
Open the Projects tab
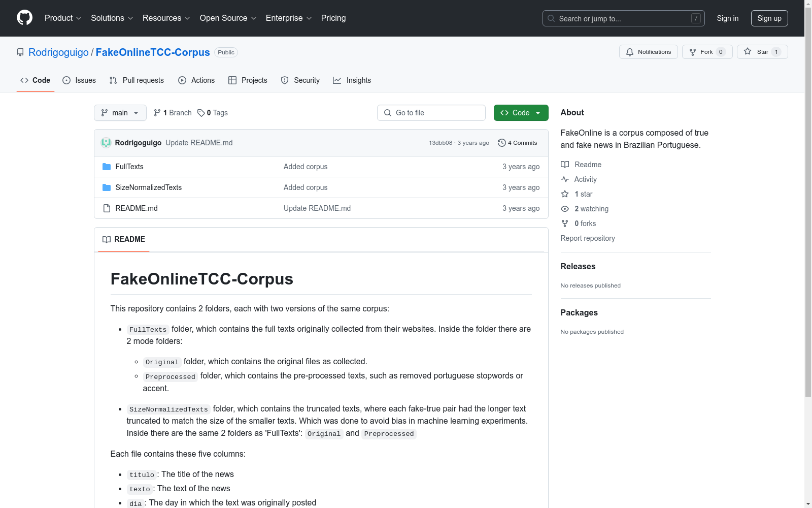248,80
